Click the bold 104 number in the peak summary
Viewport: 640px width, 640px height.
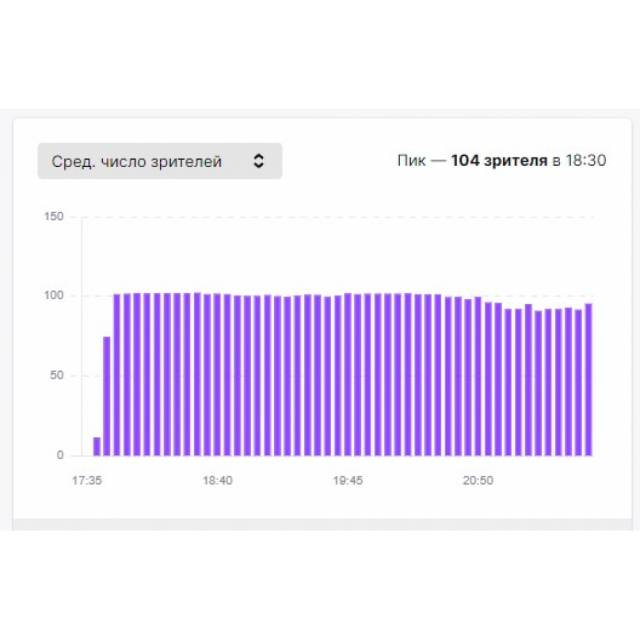[x=465, y=160]
